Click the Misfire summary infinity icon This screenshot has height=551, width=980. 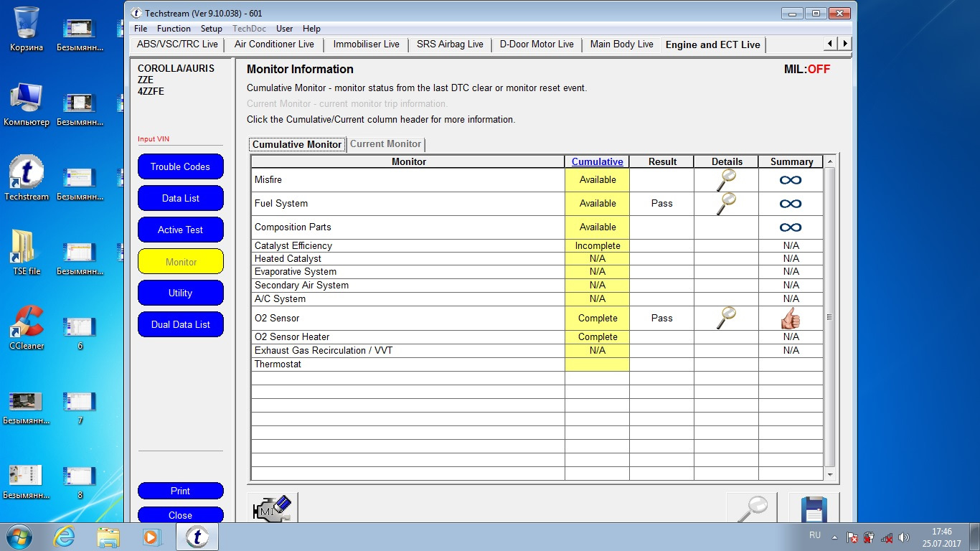[x=791, y=180]
